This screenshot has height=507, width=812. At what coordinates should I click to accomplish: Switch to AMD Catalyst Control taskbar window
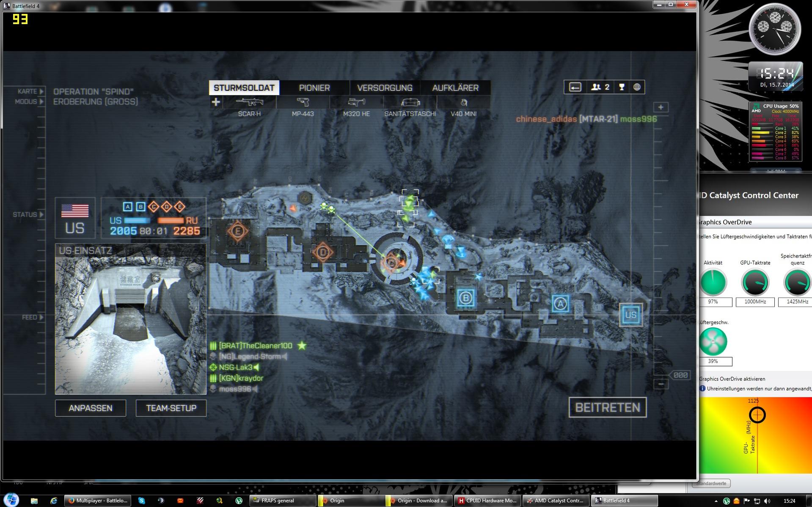(x=556, y=501)
